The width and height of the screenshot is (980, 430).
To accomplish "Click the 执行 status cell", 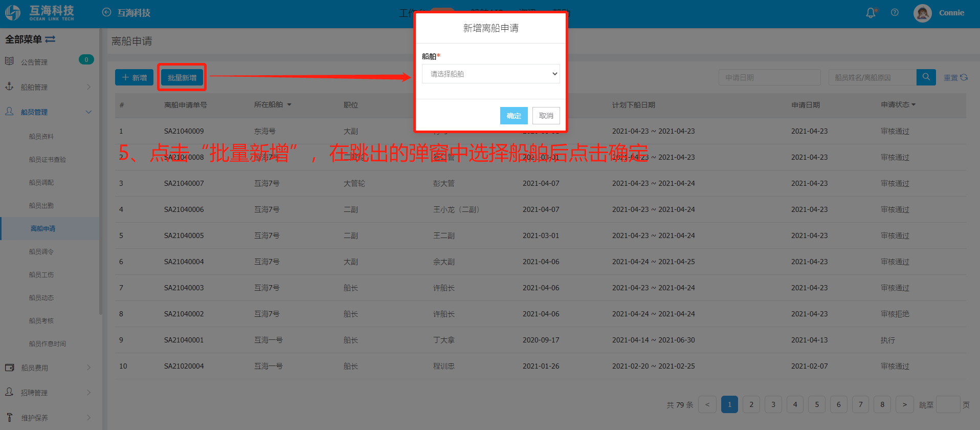I will 888,340.
